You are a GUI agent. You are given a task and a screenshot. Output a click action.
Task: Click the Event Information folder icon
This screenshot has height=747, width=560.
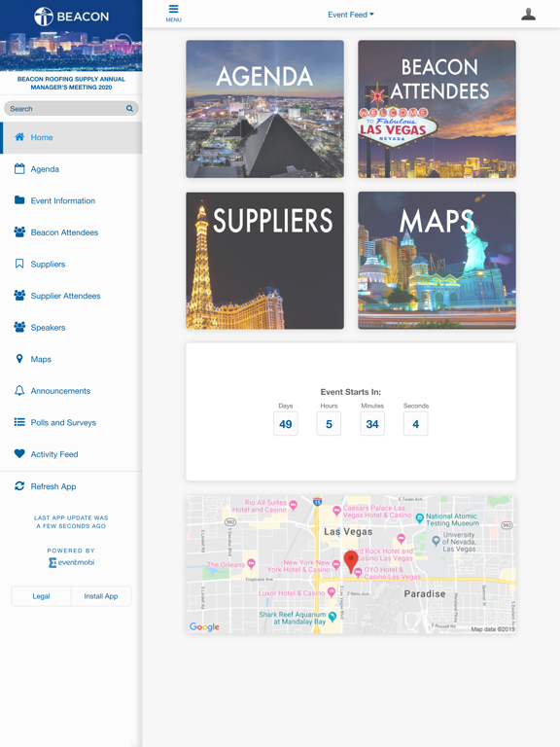19,200
